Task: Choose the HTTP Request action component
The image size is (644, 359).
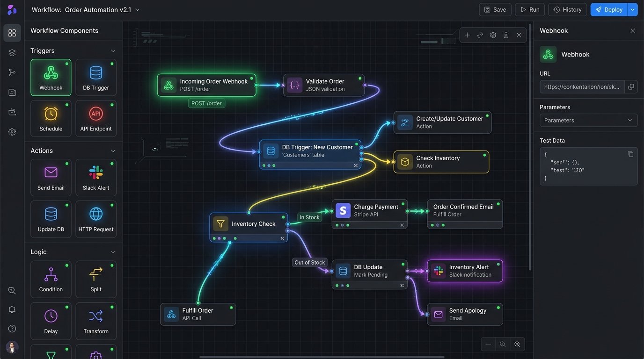Action: coord(96,219)
